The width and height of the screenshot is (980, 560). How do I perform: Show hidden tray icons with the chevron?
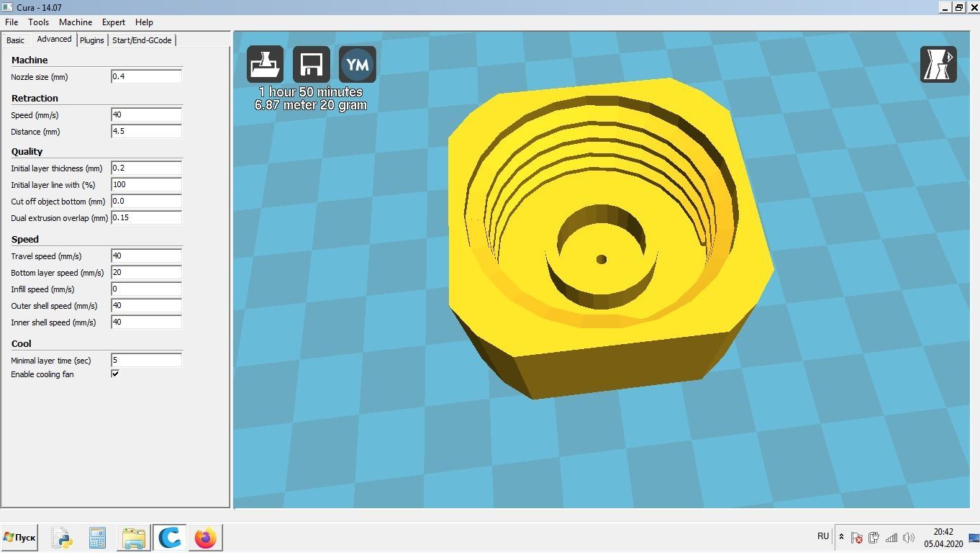pyautogui.click(x=841, y=537)
